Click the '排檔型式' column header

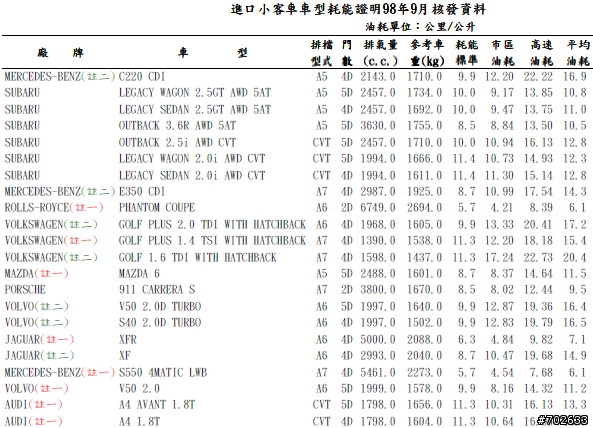tap(322, 53)
